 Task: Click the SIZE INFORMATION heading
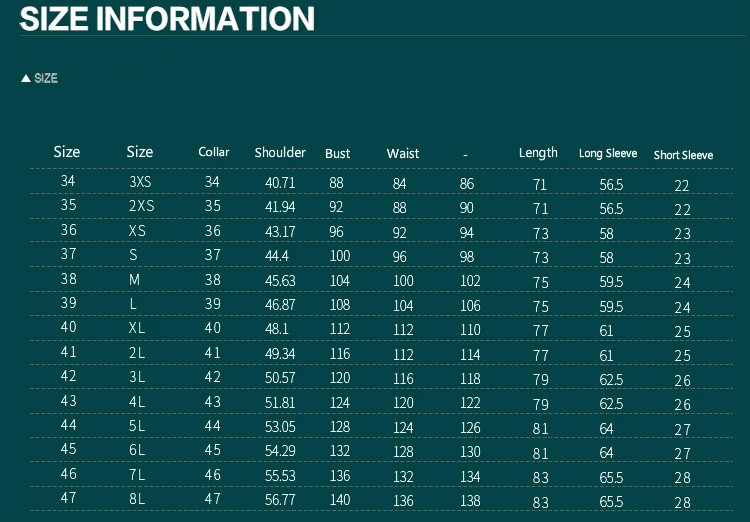[167, 19]
